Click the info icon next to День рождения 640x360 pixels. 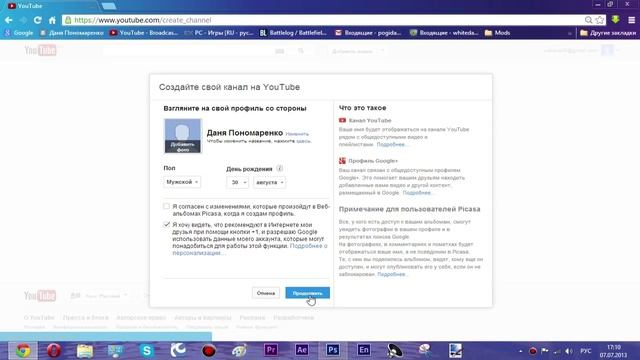pos(280,168)
